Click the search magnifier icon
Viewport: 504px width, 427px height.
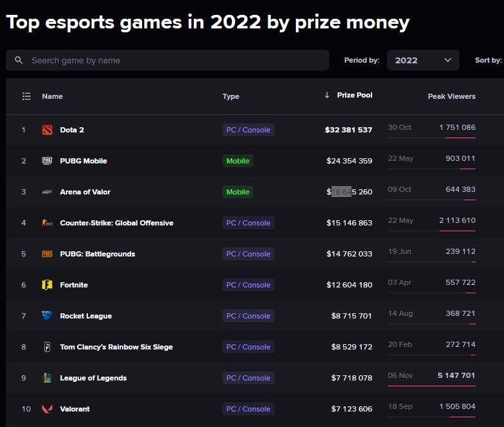pyautogui.click(x=19, y=60)
